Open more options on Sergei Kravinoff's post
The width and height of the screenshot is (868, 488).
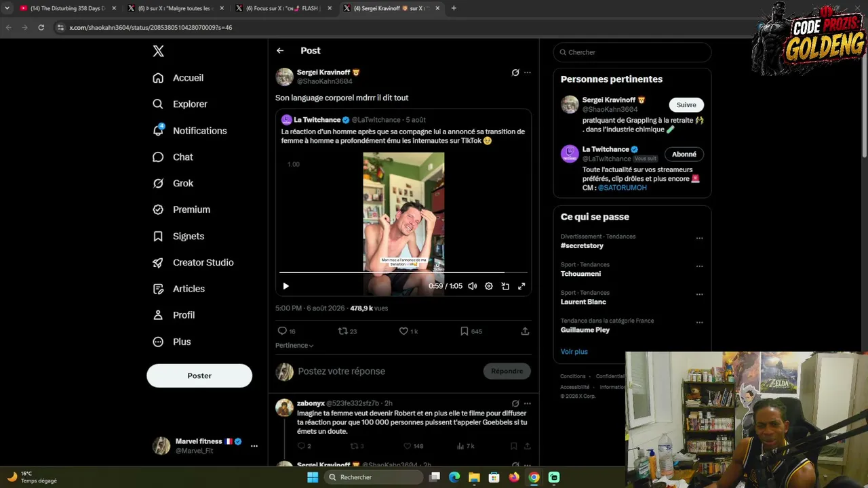point(528,73)
